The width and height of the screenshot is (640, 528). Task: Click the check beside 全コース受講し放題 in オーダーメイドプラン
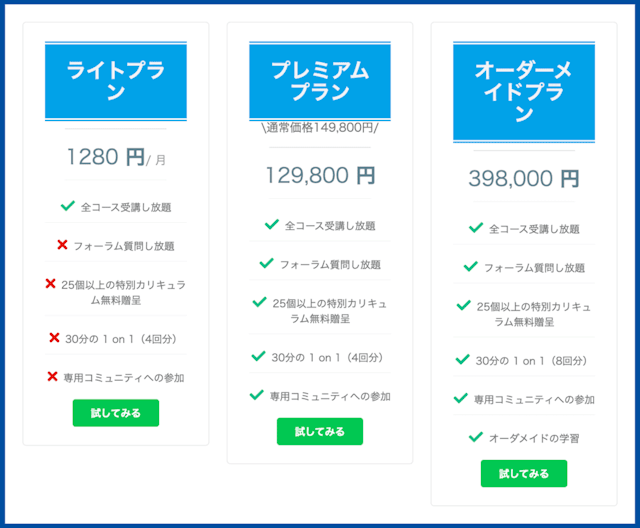pos(476,228)
